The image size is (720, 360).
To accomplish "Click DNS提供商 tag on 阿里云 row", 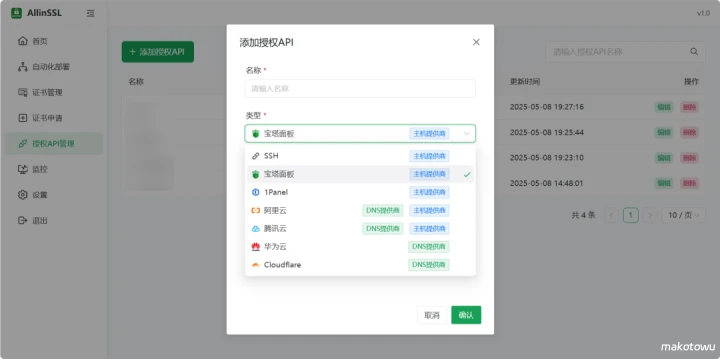I will tap(382, 210).
